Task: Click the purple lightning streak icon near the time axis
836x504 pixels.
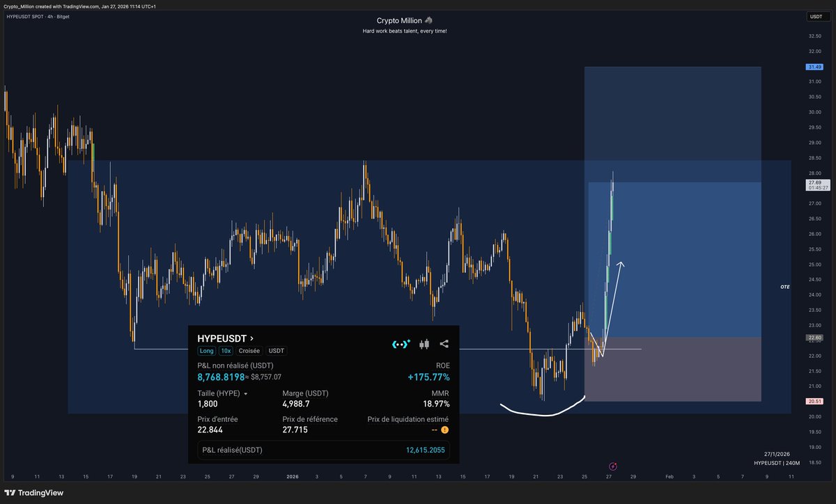Action: pyautogui.click(x=612, y=465)
